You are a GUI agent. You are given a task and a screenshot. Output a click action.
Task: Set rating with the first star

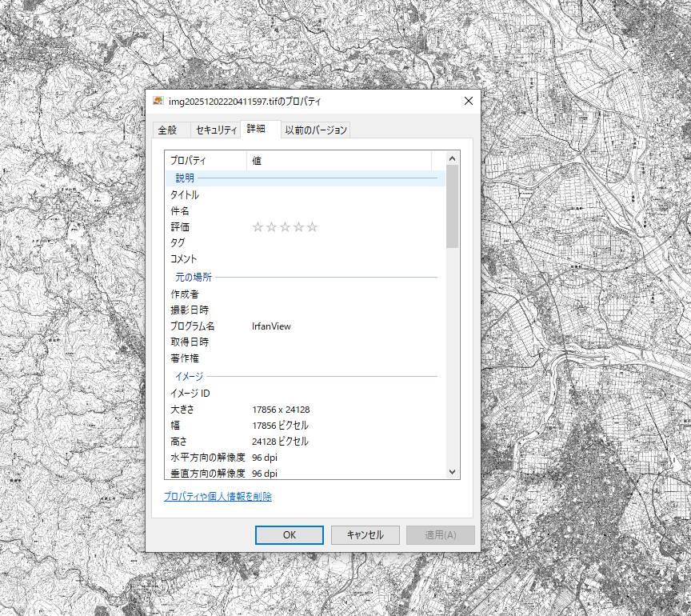point(258,227)
